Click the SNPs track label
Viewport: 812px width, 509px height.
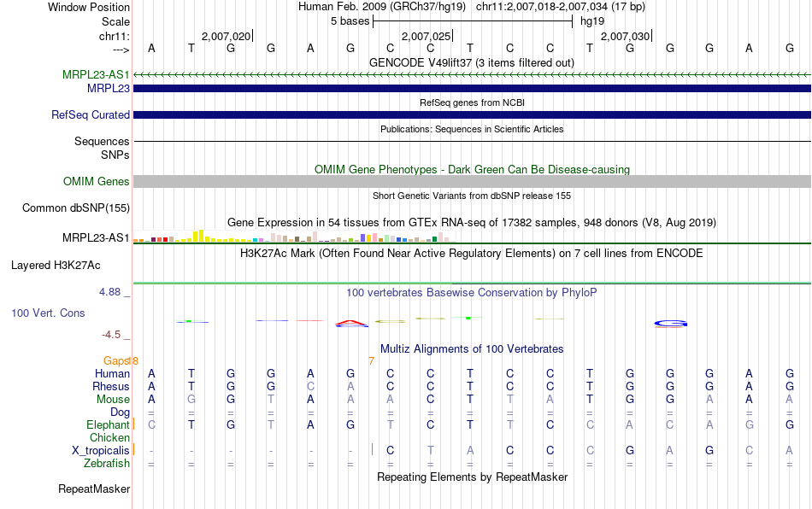[x=115, y=155]
